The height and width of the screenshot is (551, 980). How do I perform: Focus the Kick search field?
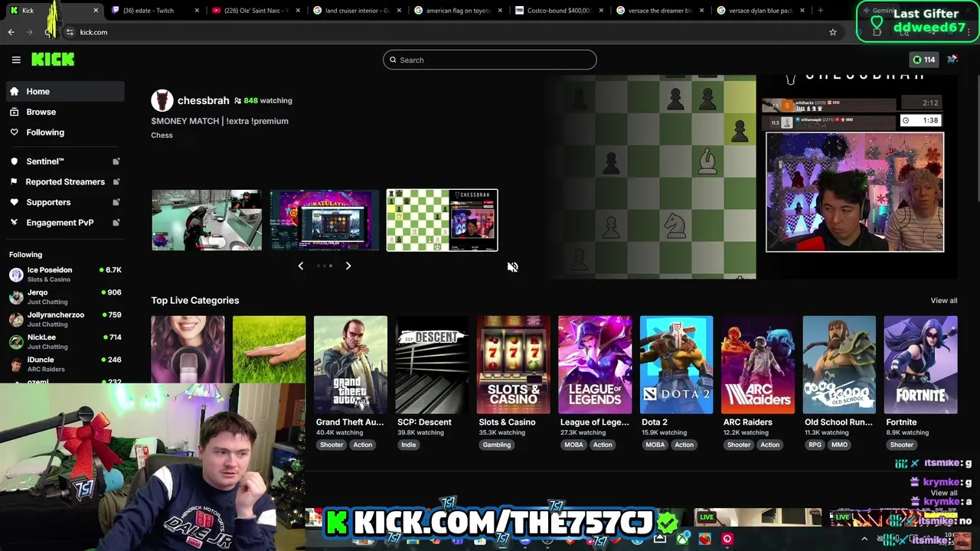point(490,60)
